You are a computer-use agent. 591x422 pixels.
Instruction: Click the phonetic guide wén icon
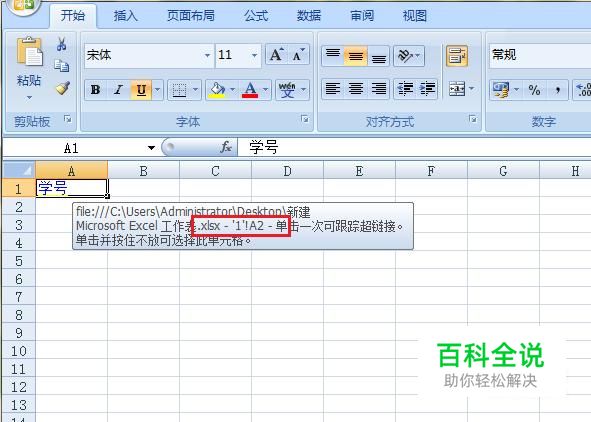pos(287,90)
